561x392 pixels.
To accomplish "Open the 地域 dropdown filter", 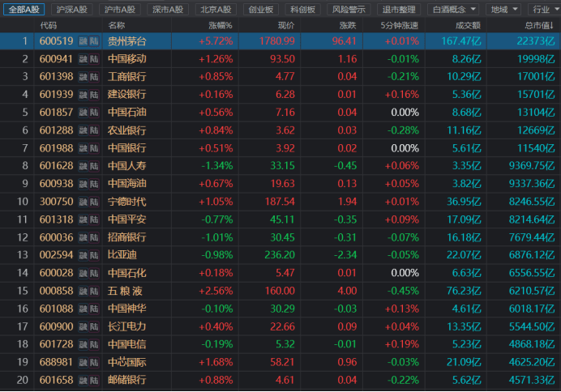I will tap(503, 9).
